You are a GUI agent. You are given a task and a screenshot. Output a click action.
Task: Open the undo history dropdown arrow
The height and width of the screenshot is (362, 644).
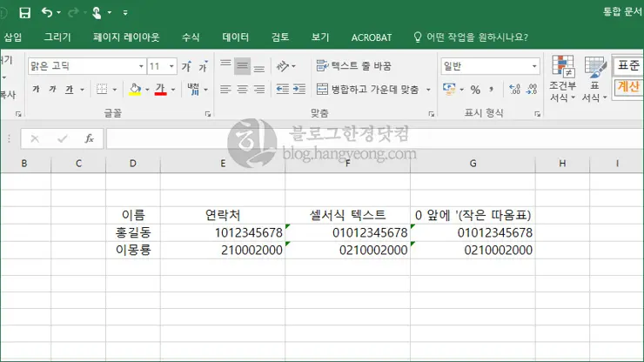(x=58, y=13)
